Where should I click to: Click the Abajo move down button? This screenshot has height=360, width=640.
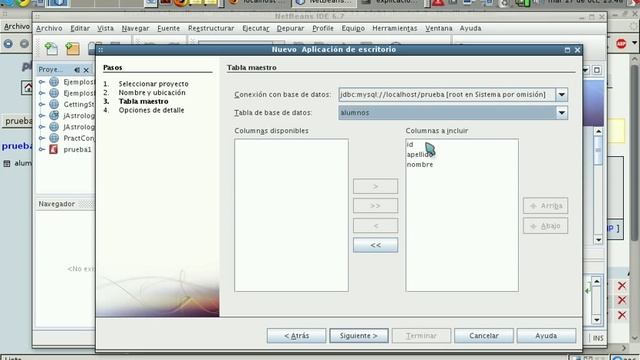545,226
